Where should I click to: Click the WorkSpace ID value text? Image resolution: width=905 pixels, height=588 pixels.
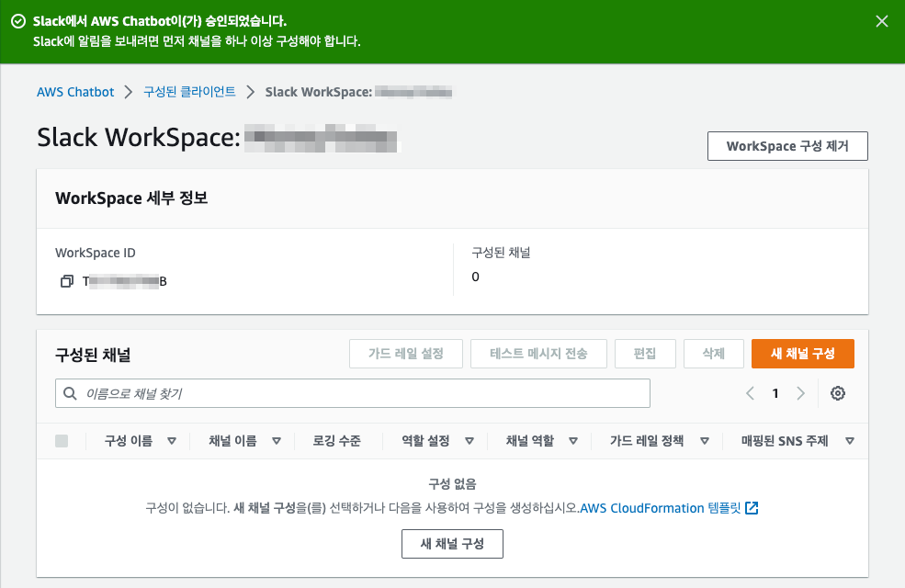tap(124, 281)
